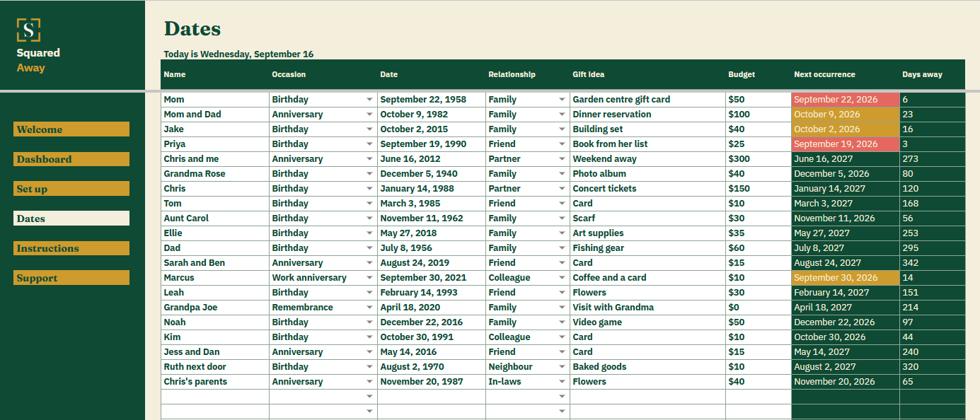Open Relationship dropdown for Mom row

click(x=562, y=100)
